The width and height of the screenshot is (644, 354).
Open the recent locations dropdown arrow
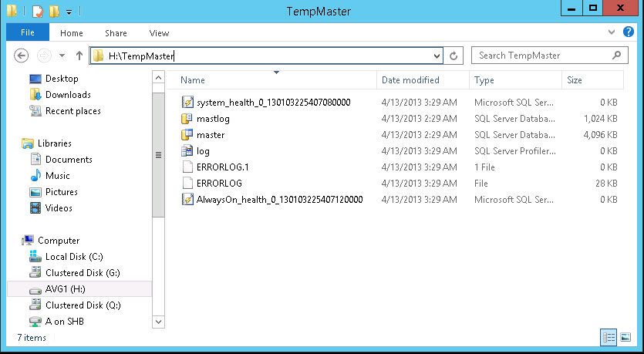coord(62,56)
